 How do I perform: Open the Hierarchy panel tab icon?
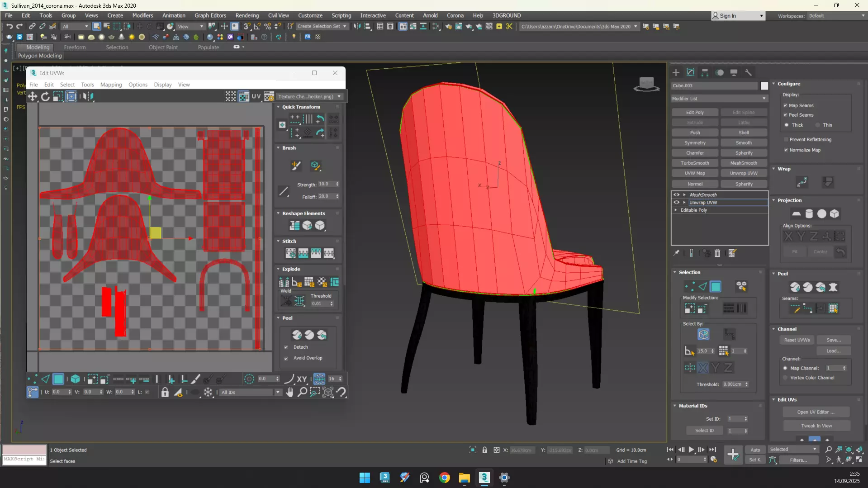pyautogui.click(x=705, y=72)
